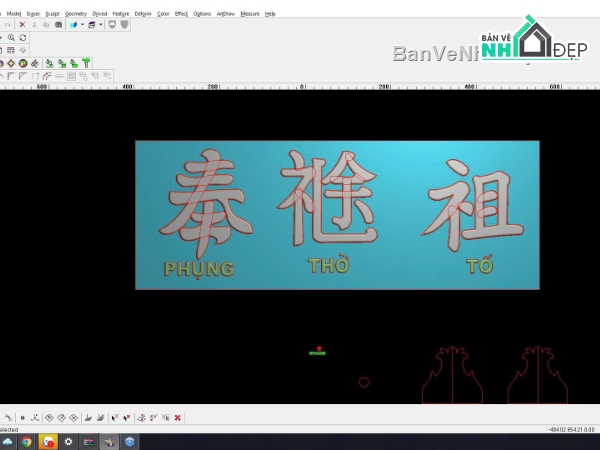Open the Help menu
Viewport: 600px width, 450px height.
tap(270, 14)
